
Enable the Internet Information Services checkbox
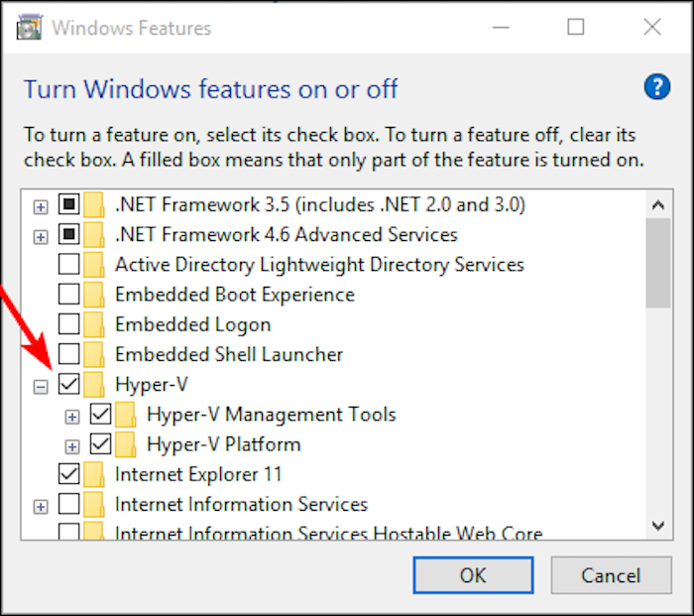click(68, 504)
